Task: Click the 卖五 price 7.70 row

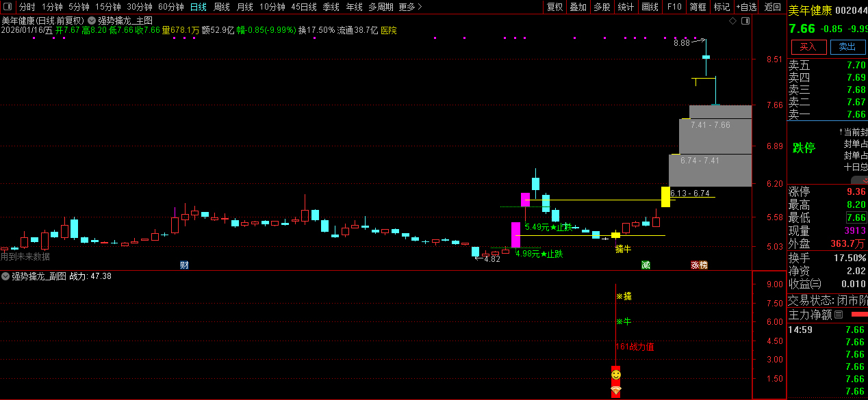Action: pyautogui.click(x=828, y=66)
